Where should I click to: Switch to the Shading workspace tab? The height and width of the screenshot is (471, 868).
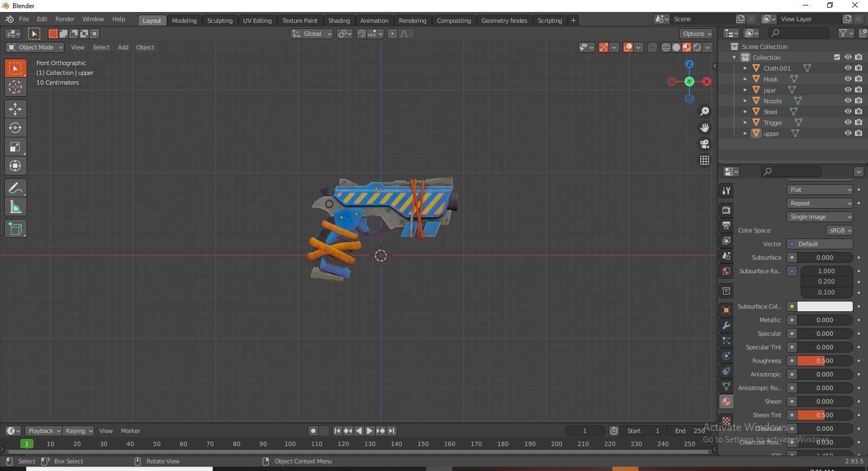pos(339,21)
